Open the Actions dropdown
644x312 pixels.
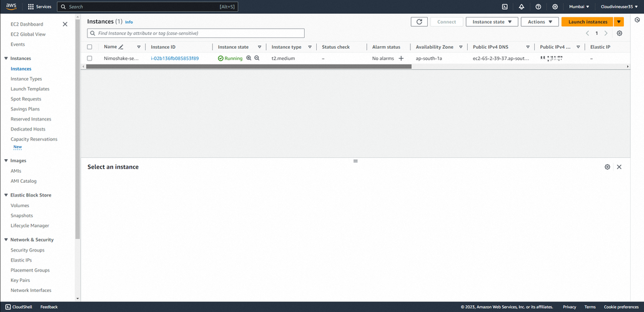[x=540, y=22]
